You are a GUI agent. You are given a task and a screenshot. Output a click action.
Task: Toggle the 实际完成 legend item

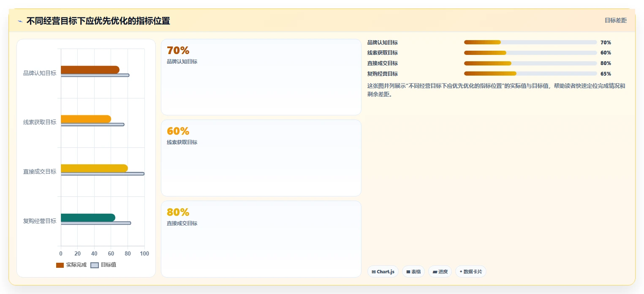[71, 265]
